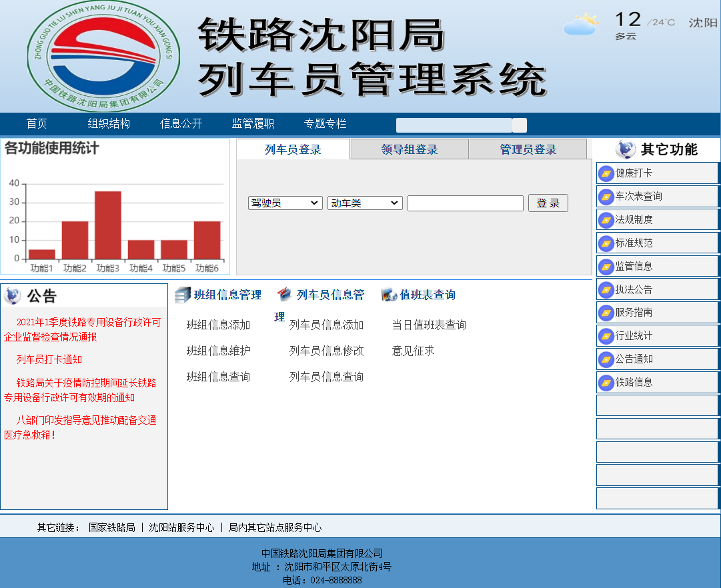Viewport: 721px width, 588px height.
Task: Switch to 领导组登录 tab
Action: point(410,149)
